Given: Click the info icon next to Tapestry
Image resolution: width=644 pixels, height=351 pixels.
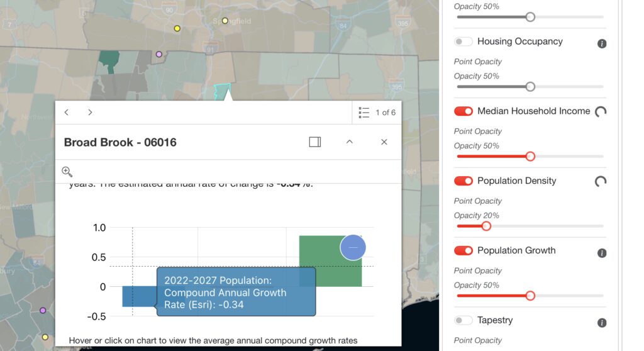Looking at the screenshot, I should click(601, 323).
